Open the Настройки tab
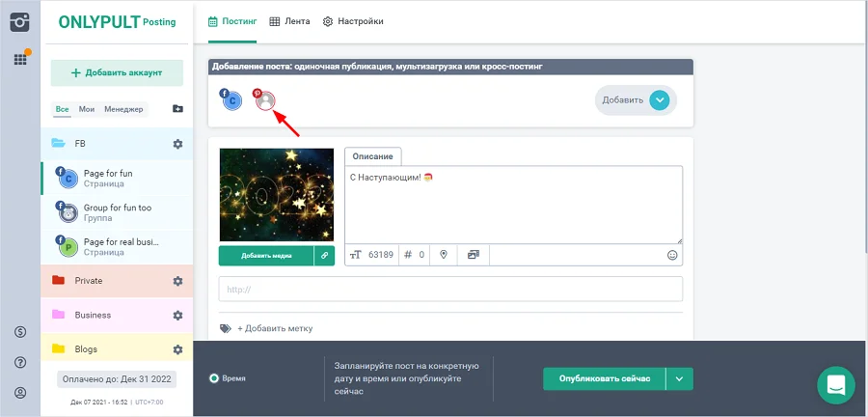 tap(352, 21)
